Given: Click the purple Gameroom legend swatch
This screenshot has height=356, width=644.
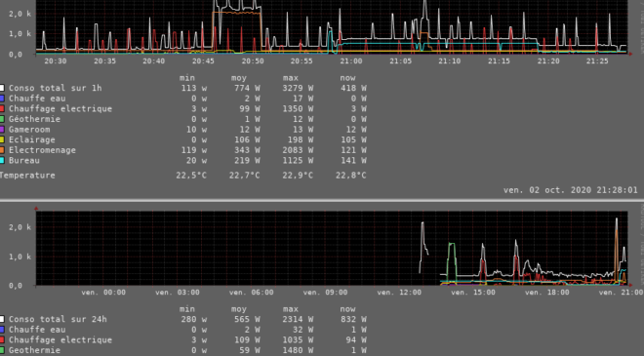Looking at the screenshot, I should pyautogui.click(x=2, y=130).
